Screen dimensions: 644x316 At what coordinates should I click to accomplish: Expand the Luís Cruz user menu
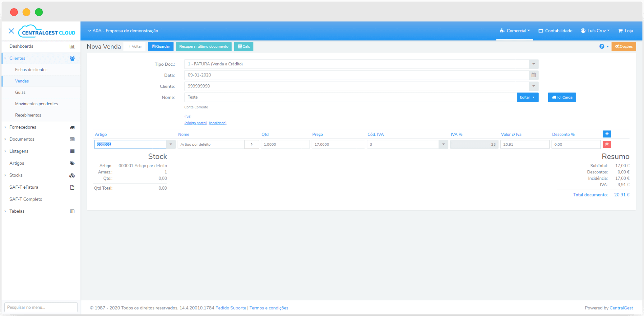[595, 31]
